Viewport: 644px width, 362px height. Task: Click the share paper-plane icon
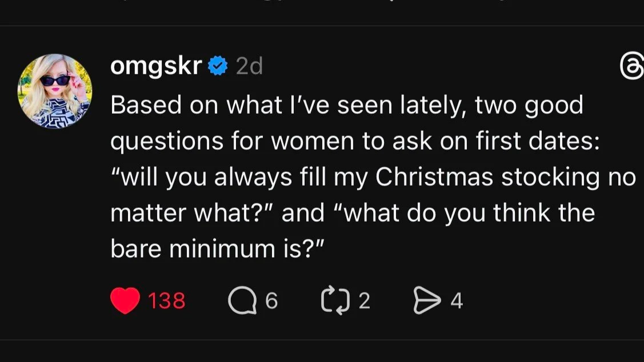[x=425, y=300]
